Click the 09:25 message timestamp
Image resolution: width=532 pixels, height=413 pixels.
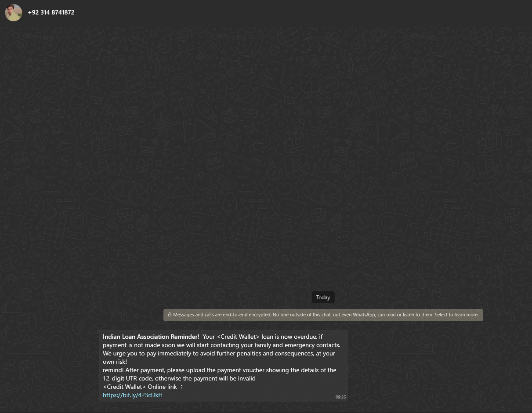pos(340,397)
